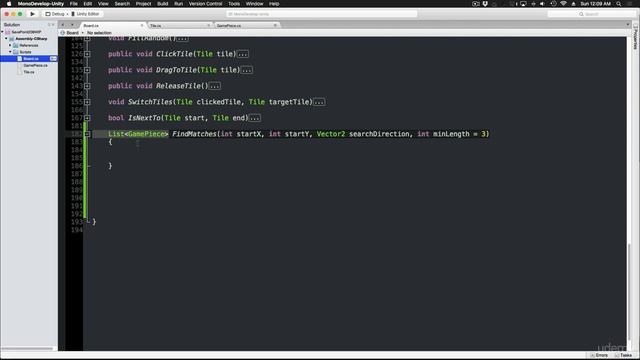Open the Debug configuration selector
This screenshot has height=360, width=640.
(x=56, y=14)
